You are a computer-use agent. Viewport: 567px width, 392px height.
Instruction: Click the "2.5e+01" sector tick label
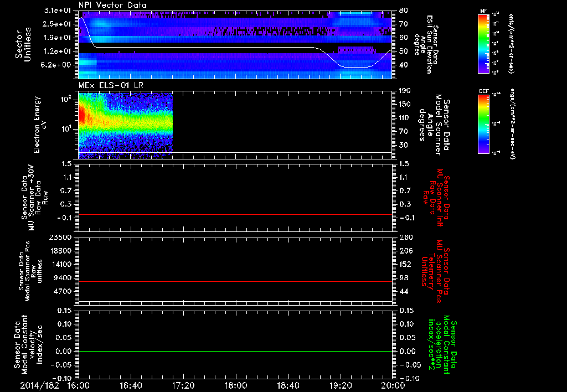click(x=57, y=24)
